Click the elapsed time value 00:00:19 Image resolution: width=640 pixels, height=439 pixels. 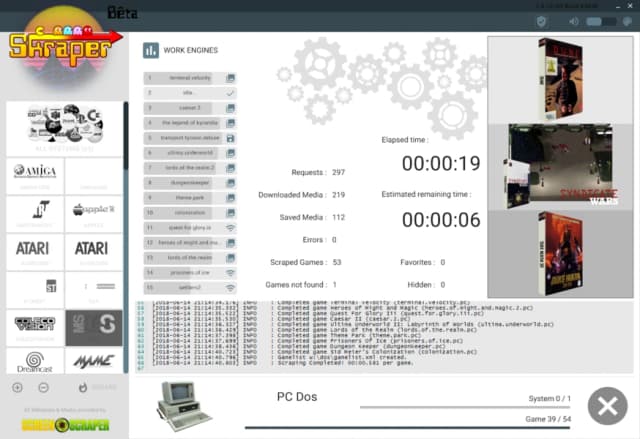coord(441,164)
